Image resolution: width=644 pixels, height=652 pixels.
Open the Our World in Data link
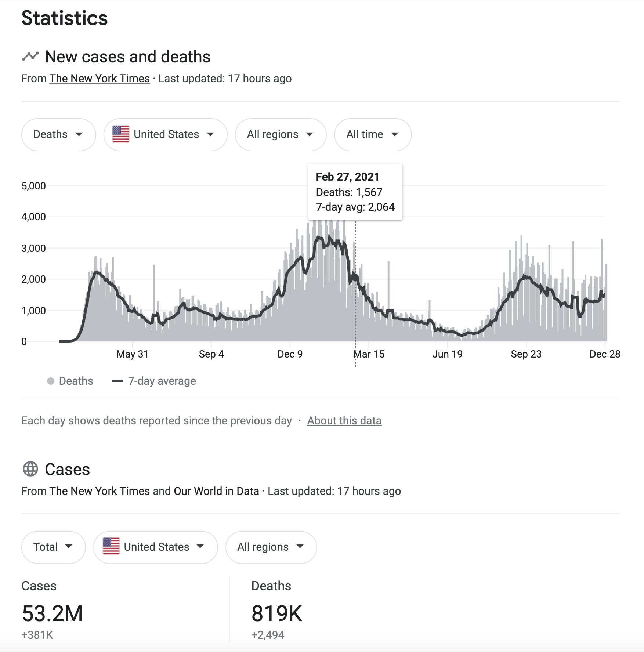click(x=216, y=491)
